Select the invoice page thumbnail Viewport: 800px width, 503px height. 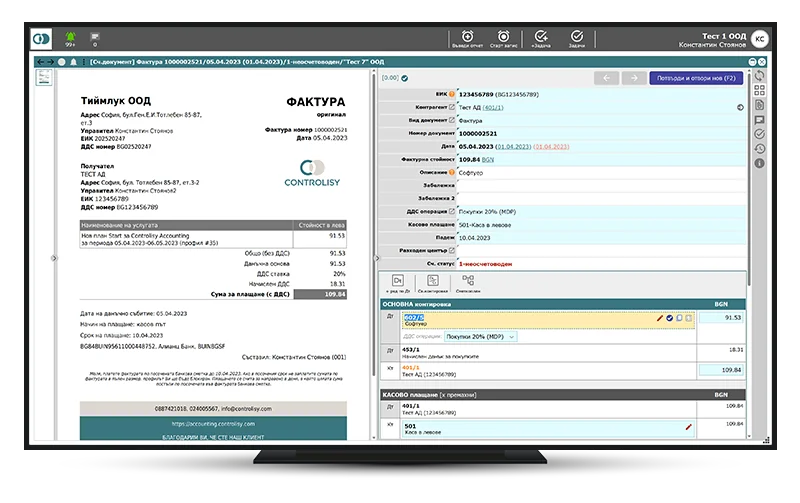coord(44,78)
